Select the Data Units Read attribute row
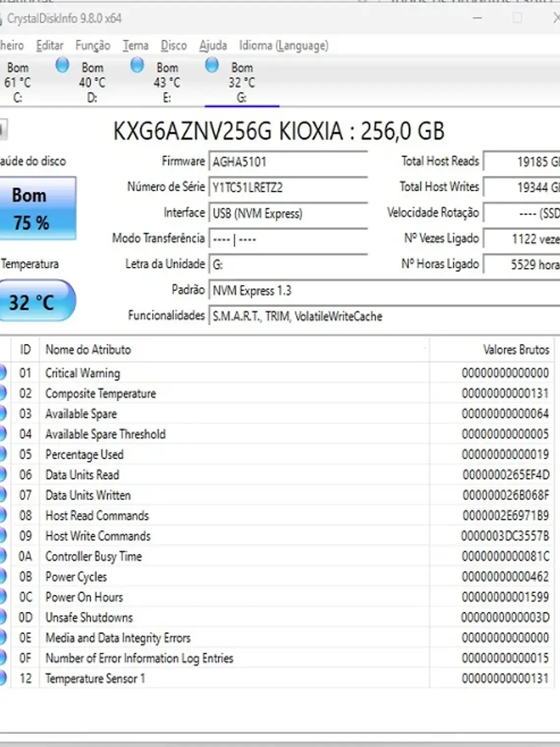Screen dimensions: 560x747 (x=278, y=475)
